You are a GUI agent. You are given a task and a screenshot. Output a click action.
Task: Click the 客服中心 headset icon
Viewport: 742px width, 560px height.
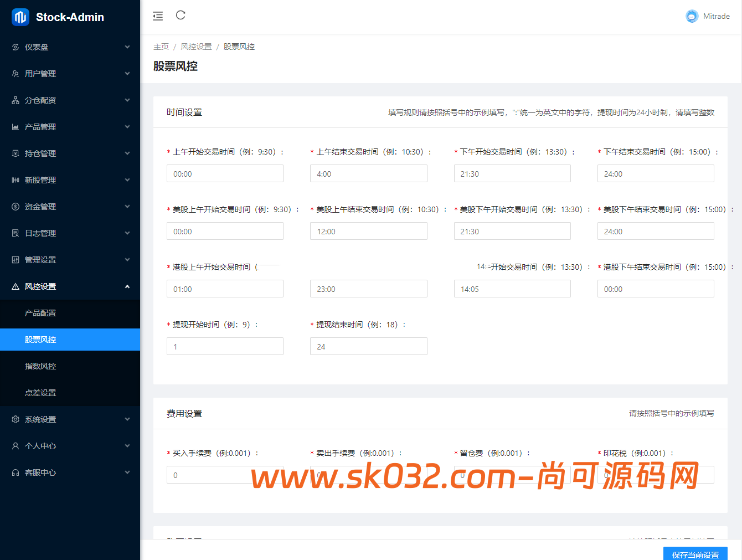[x=16, y=472]
